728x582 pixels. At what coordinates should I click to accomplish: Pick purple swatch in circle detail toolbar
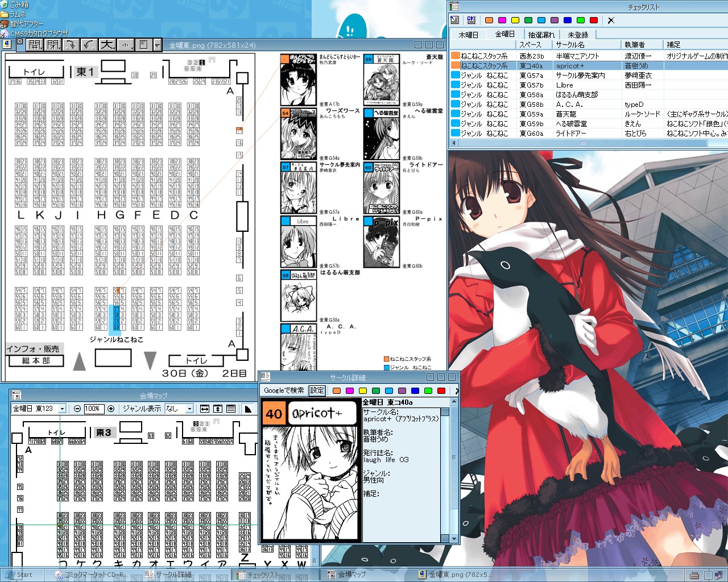[402, 391]
